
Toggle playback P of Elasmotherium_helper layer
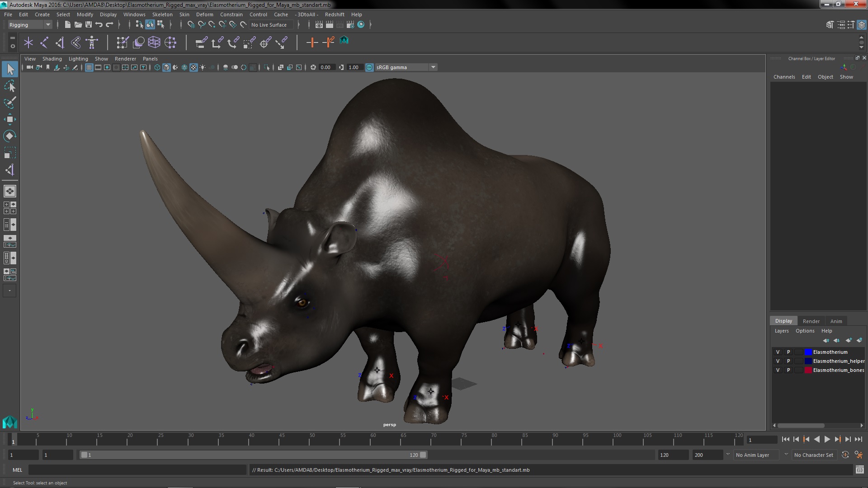(788, 361)
